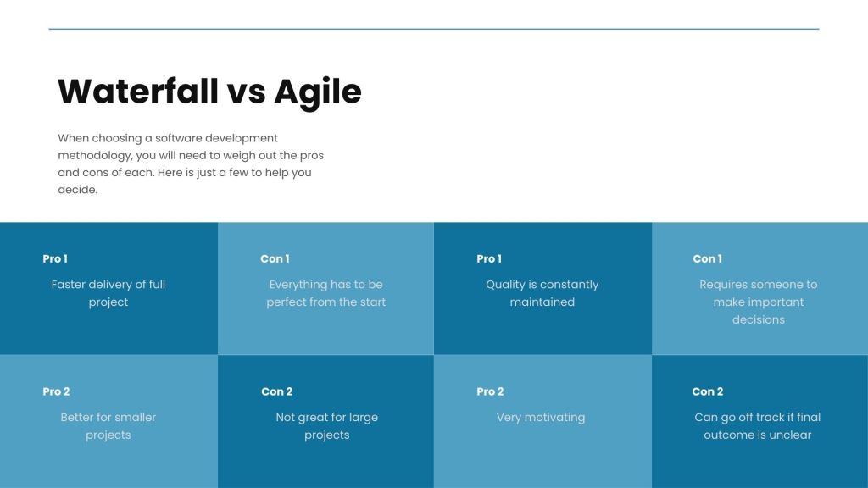Select the "Faster delivery of full project" text
Screen dimensions: 868x488
(108, 293)
